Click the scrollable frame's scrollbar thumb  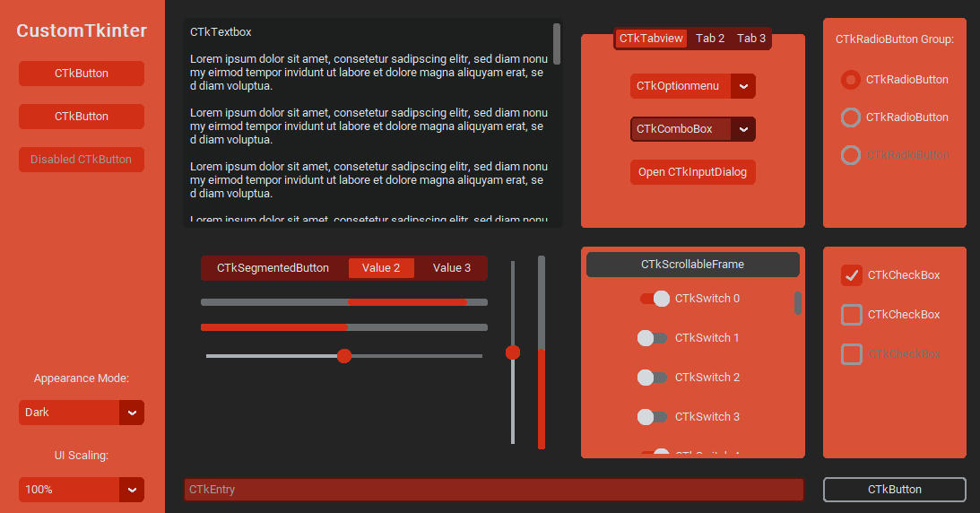797,303
